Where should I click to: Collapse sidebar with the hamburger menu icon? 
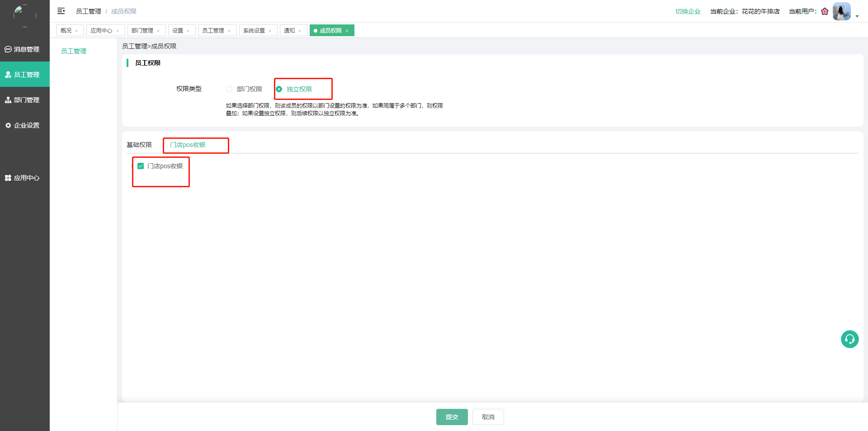(61, 11)
